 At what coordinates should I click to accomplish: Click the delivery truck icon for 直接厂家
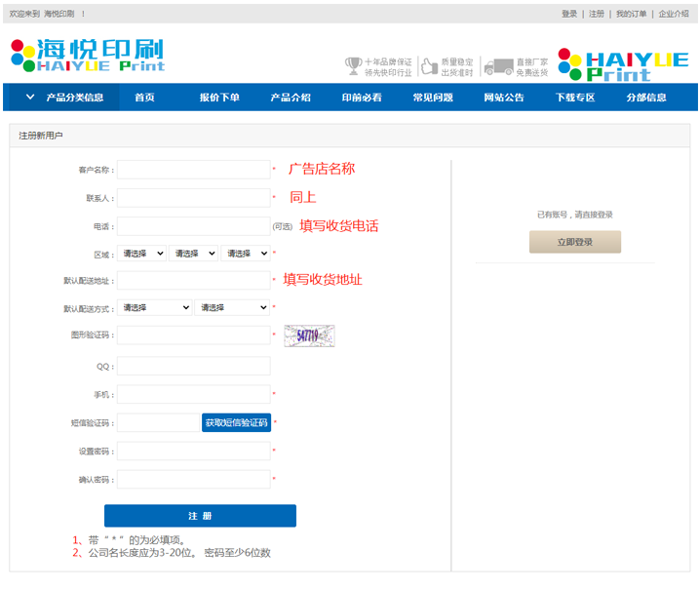click(498, 66)
